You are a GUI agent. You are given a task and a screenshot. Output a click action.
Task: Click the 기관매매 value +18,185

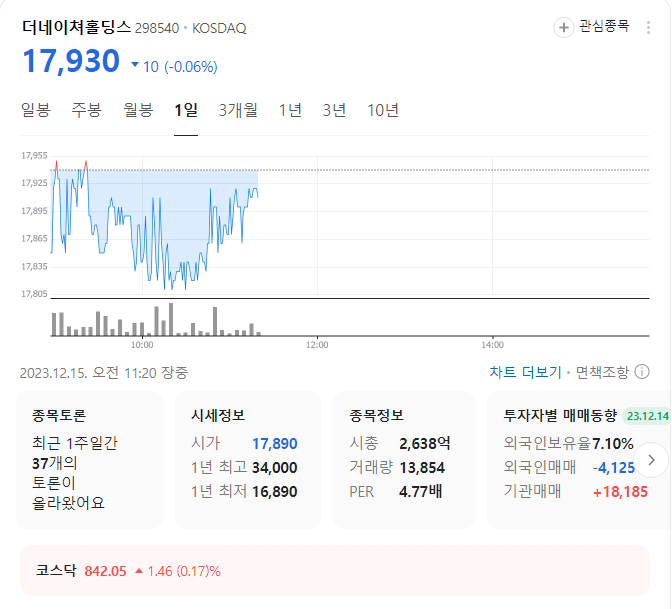[x=620, y=492]
